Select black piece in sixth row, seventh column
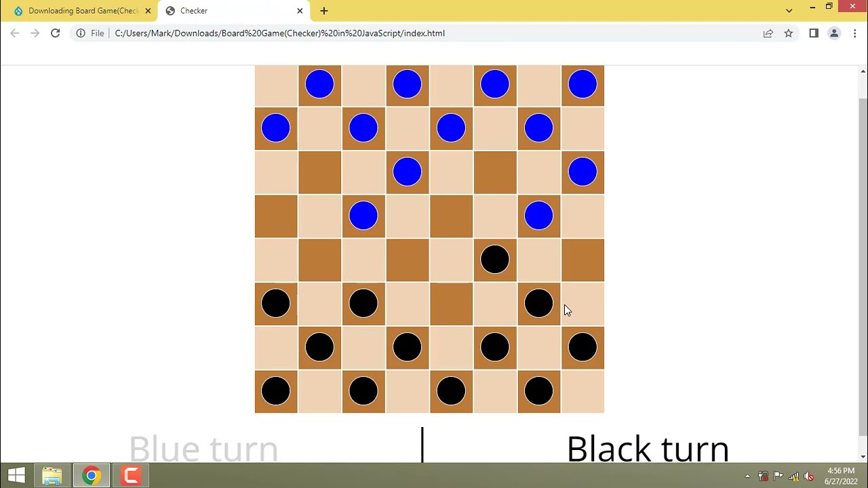 (x=539, y=303)
